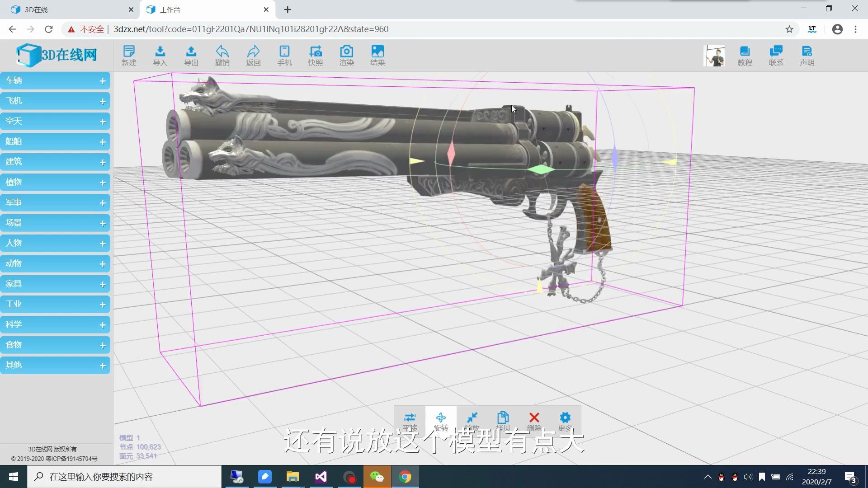Close the 3D在线 tab
Image resolution: width=868 pixels, height=488 pixels.
pos(131,9)
